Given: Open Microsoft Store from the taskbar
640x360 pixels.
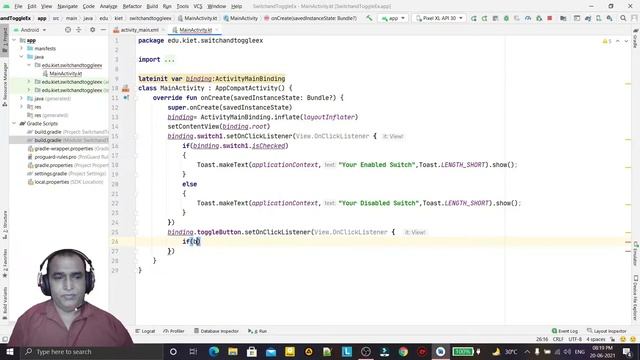Looking at the screenshot, I should click(x=252, y=351).
